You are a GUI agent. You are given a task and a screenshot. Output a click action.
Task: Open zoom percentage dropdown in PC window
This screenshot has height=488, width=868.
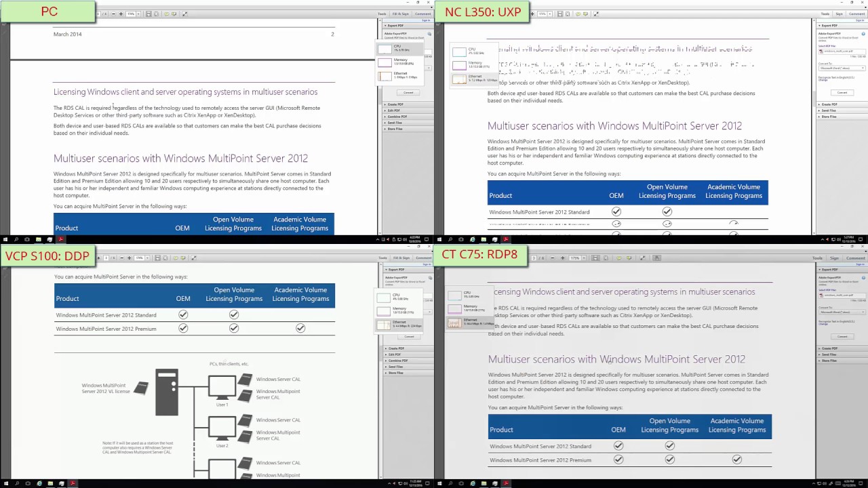point(138,14)
